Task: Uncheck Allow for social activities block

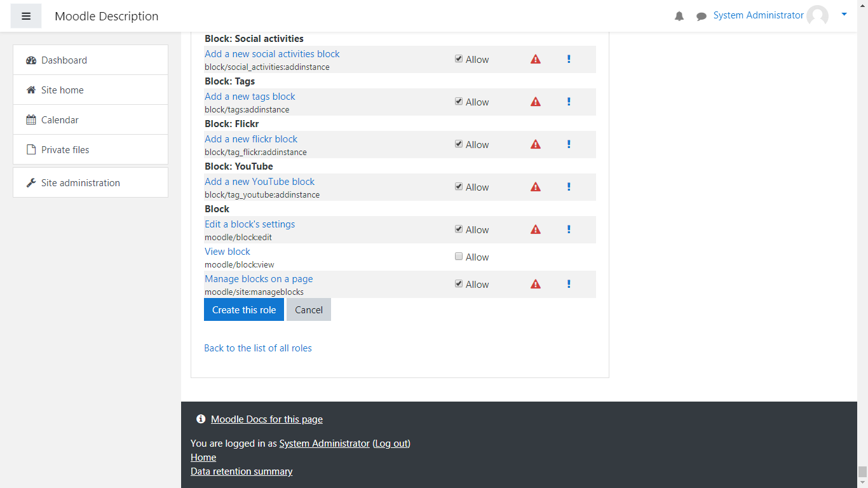Action: pyautogui.click(x=459, y=59)
